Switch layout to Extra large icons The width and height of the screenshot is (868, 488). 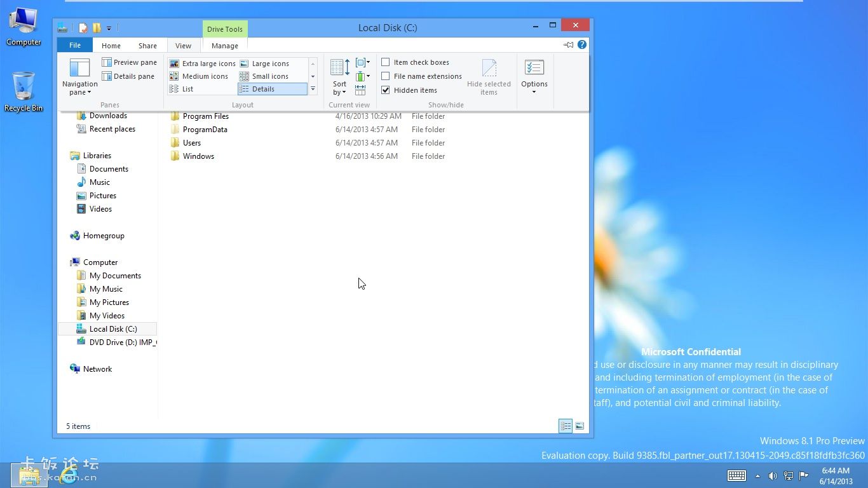[203, 64]
